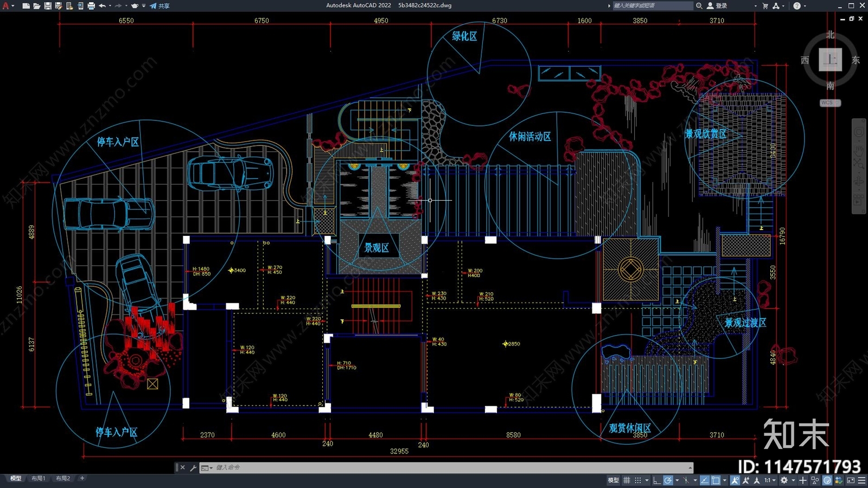
Task: Add a new layout with plus tab
Action: tap(82, 478)
